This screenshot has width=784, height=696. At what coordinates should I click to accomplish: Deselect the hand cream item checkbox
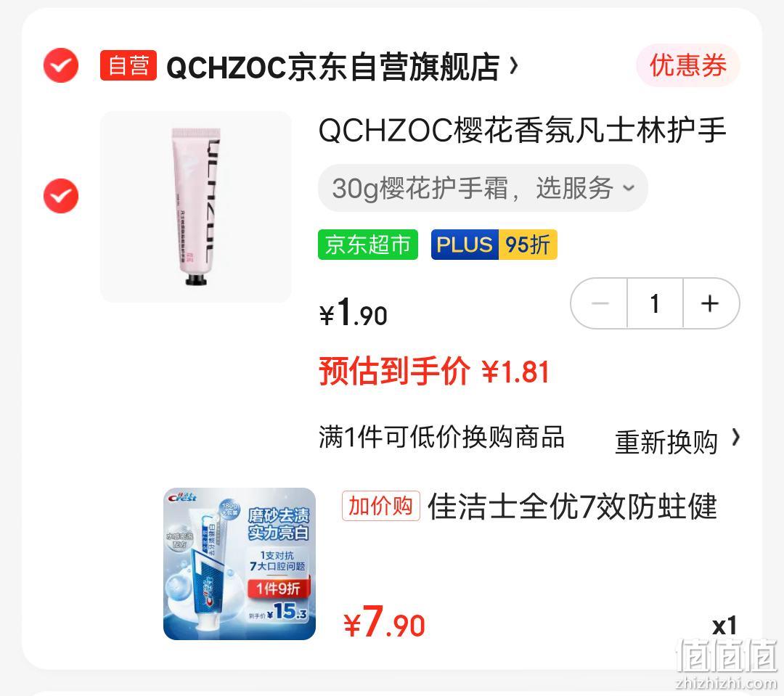tap(61, 195)
